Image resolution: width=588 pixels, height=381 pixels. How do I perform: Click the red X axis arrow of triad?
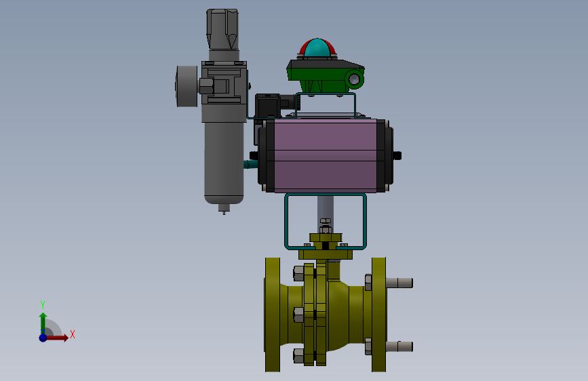click(x=57, y=338)
